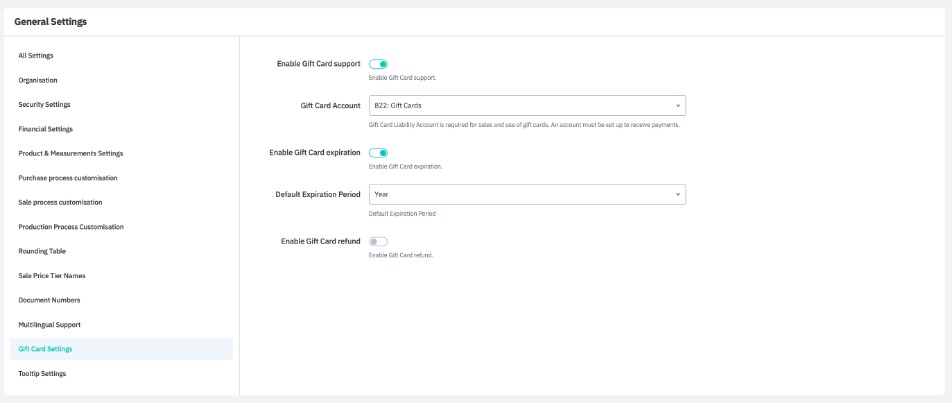Open Security Settings section

pyautogui.click(x=44, y=104)
